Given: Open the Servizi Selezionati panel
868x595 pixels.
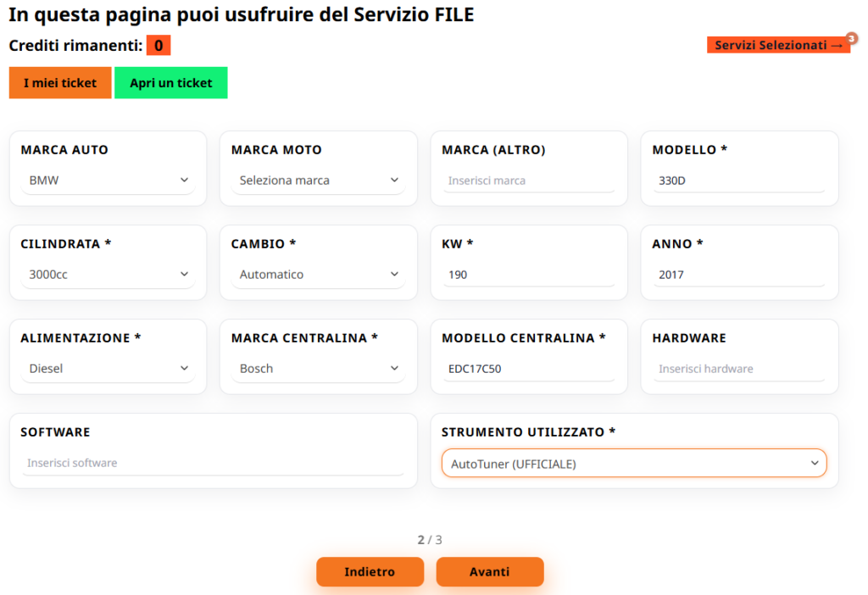Looking at the screenshot, I should [x=777, y=46].
